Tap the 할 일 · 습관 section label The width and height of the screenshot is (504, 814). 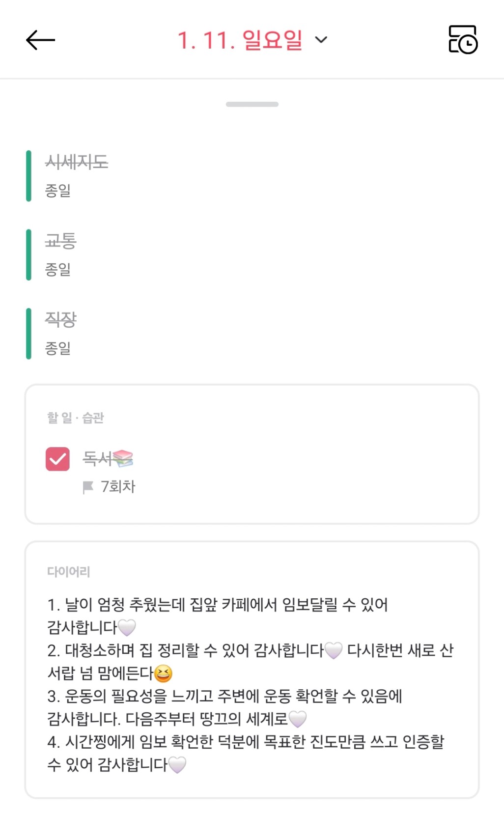[x=75, y=418]
